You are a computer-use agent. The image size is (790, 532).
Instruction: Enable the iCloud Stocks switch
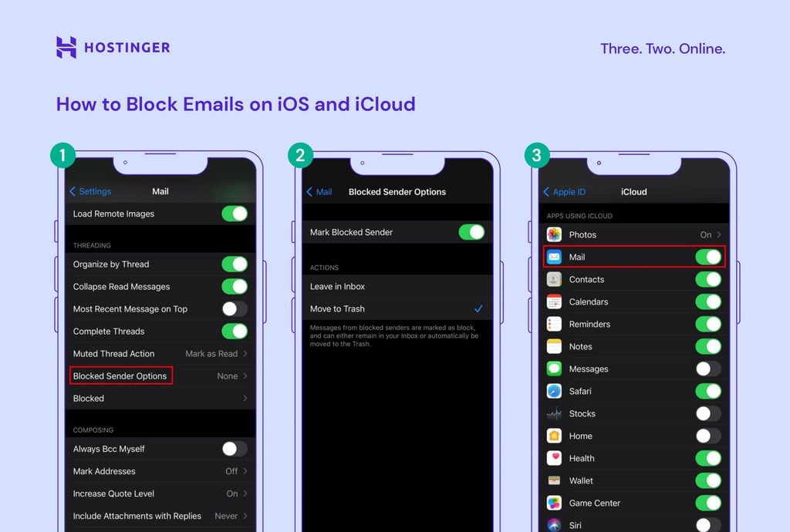(708, 414)
